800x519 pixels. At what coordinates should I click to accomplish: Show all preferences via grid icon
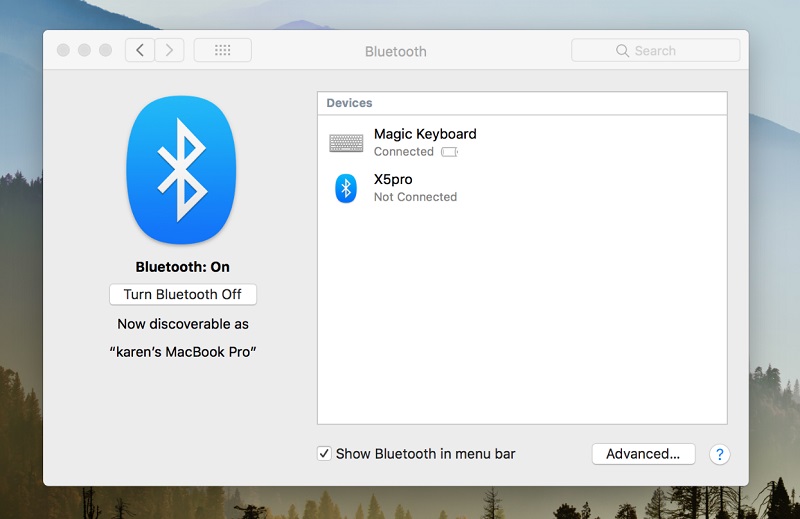tap(222, 50)
